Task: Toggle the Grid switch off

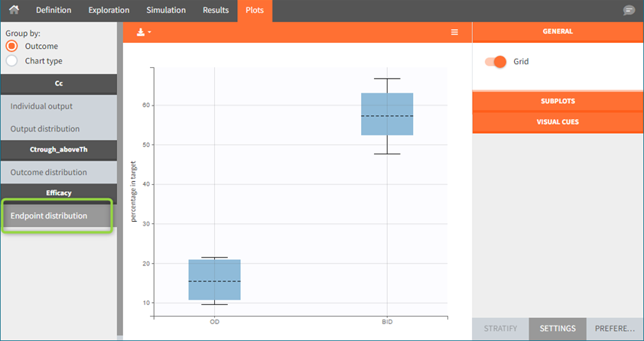Action: pos(496,62)
